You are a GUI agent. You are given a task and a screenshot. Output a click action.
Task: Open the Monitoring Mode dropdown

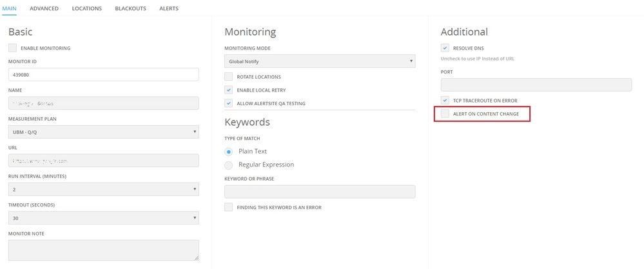pos(319,61)
